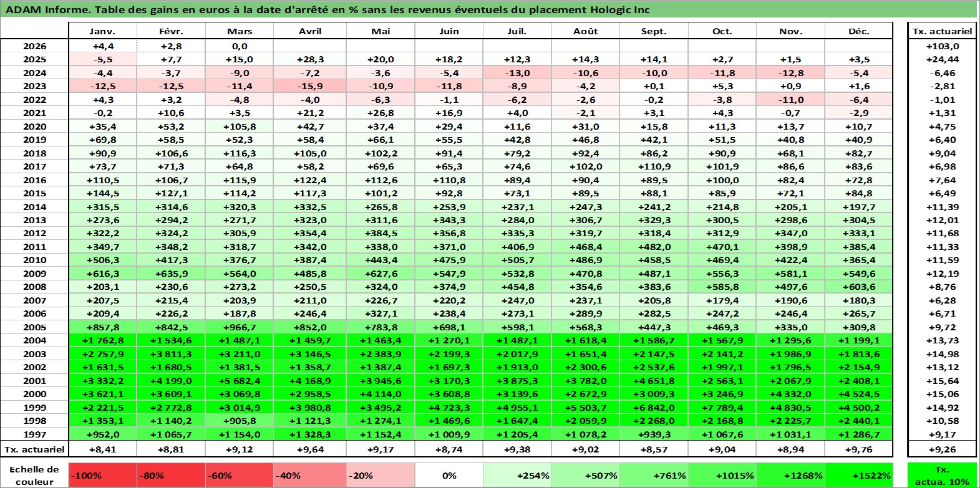Viewport: 980px width, 488px height.
Task: Click the 1997 row label
Action: (34, 434)
